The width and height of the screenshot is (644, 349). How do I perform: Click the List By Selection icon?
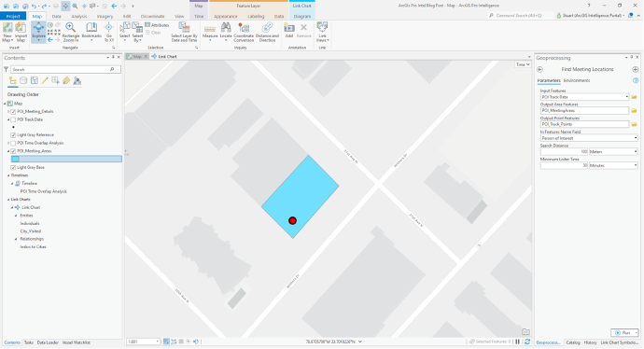[x=35, y=81]
